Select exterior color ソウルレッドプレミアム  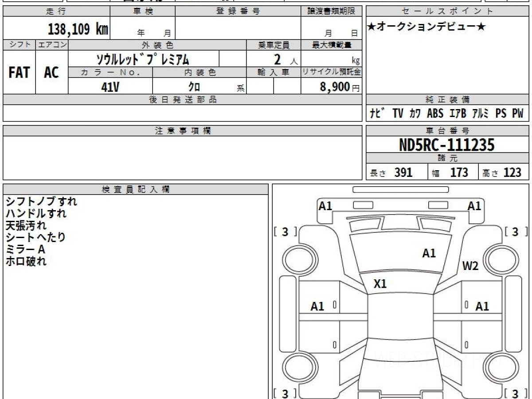tap(143, 59)
